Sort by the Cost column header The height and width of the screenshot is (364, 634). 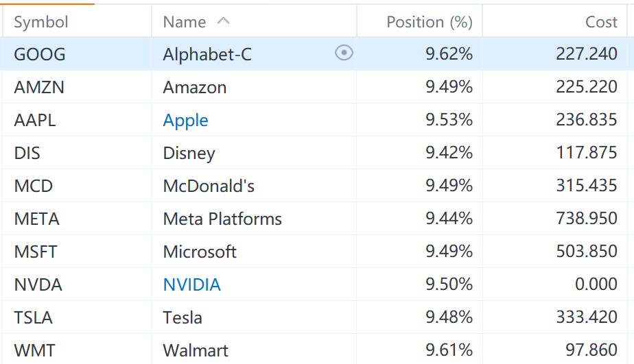point(601,22)
